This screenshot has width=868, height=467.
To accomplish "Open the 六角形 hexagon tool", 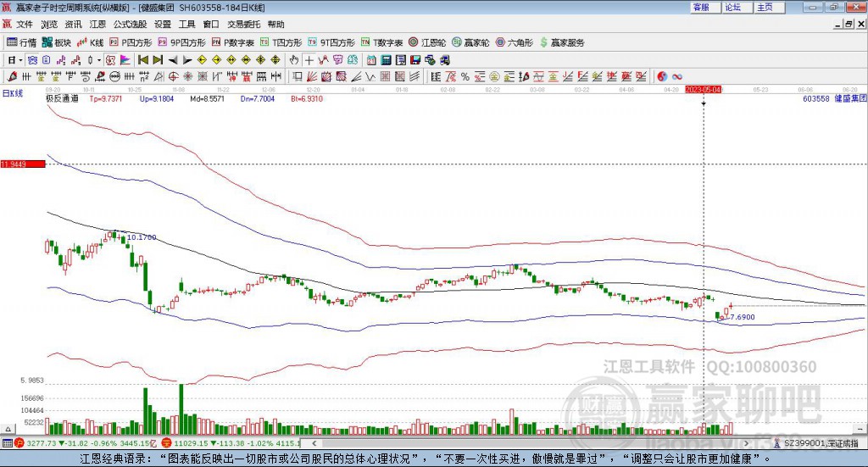I will [515, 42].
